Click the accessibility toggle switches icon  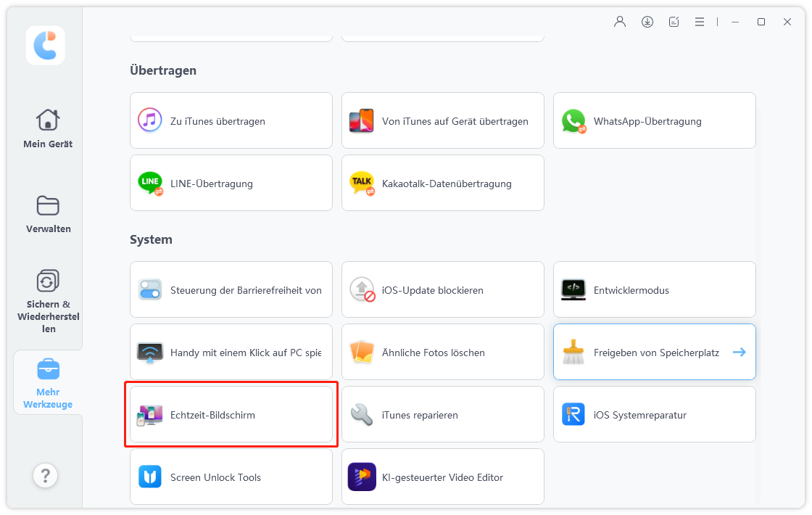(149, 289)
